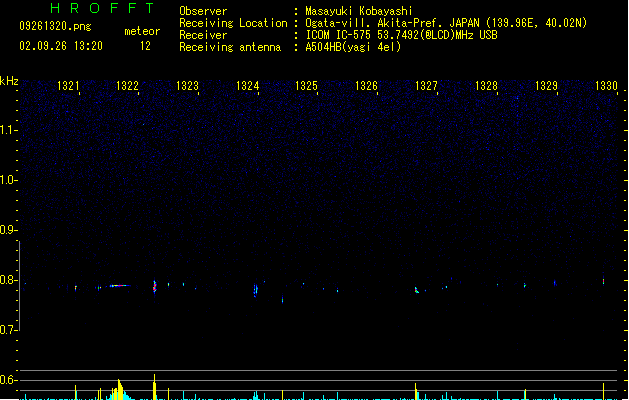Click time marker 1329
Image resolution: width=629 pixels, height=400 pixels.
546,86
